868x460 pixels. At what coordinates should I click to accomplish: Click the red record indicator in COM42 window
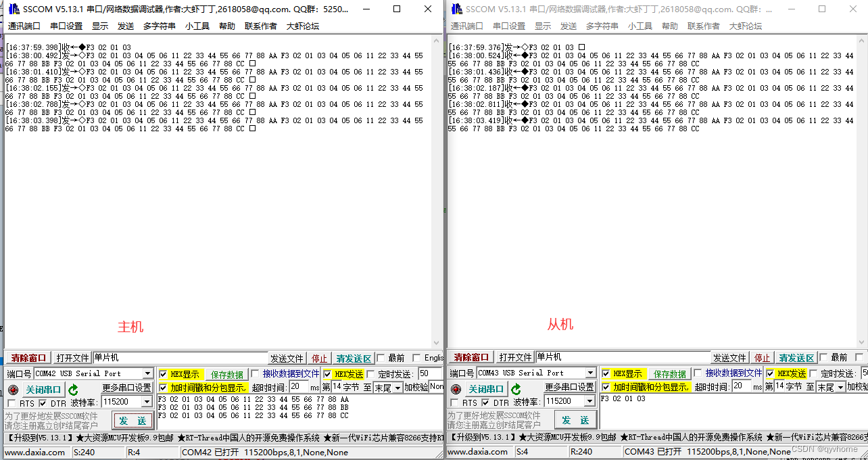[13, 390]
